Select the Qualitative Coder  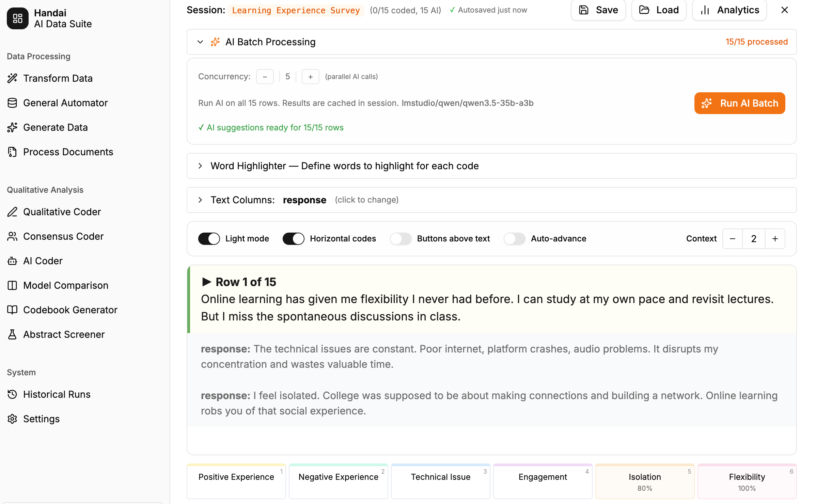[62, 211]
